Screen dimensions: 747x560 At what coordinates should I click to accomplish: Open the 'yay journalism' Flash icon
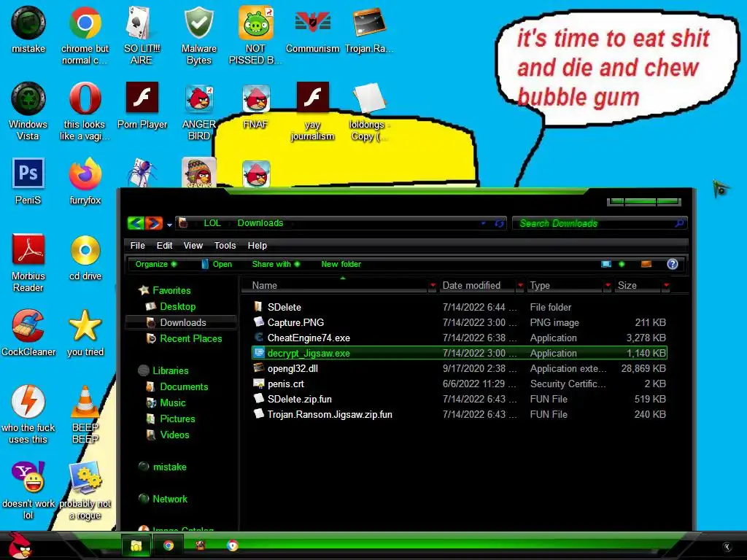312,111
